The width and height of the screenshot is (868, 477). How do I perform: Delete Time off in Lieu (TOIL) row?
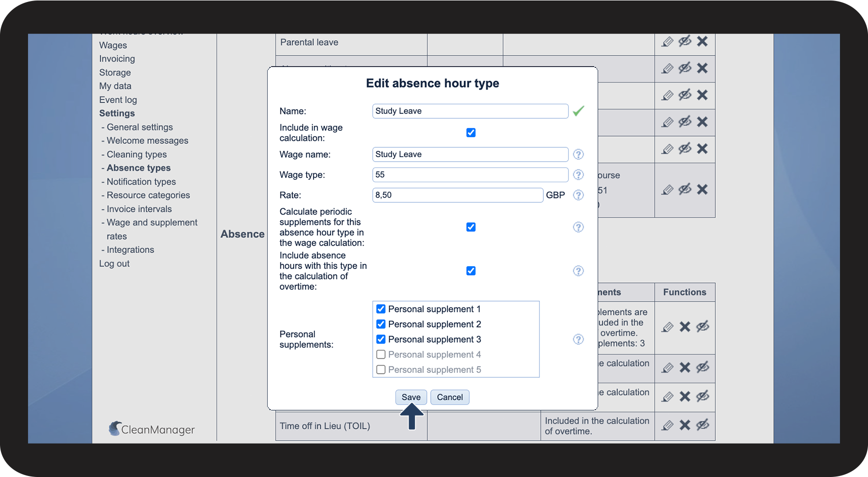(x=685, y=425)
